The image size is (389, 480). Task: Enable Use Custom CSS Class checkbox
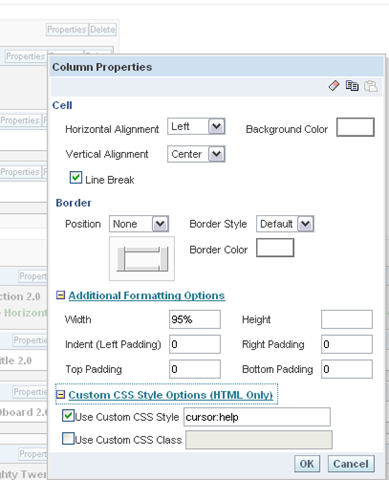[68, 438]
